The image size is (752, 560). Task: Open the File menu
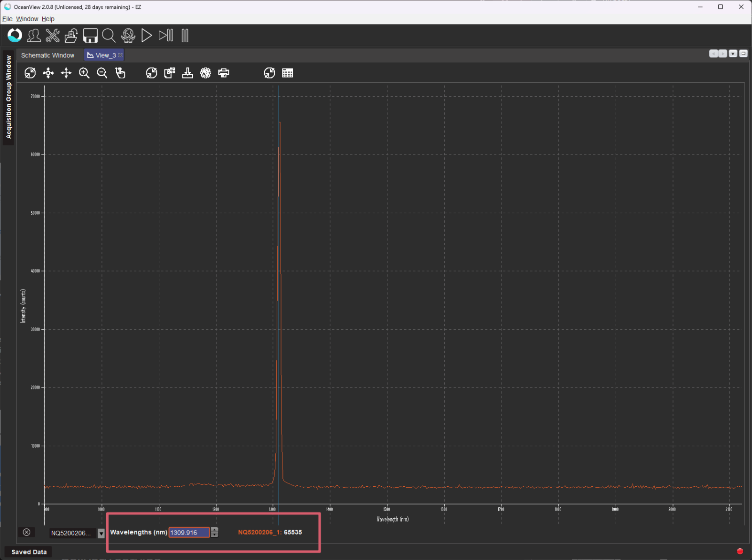coord(7,19)
